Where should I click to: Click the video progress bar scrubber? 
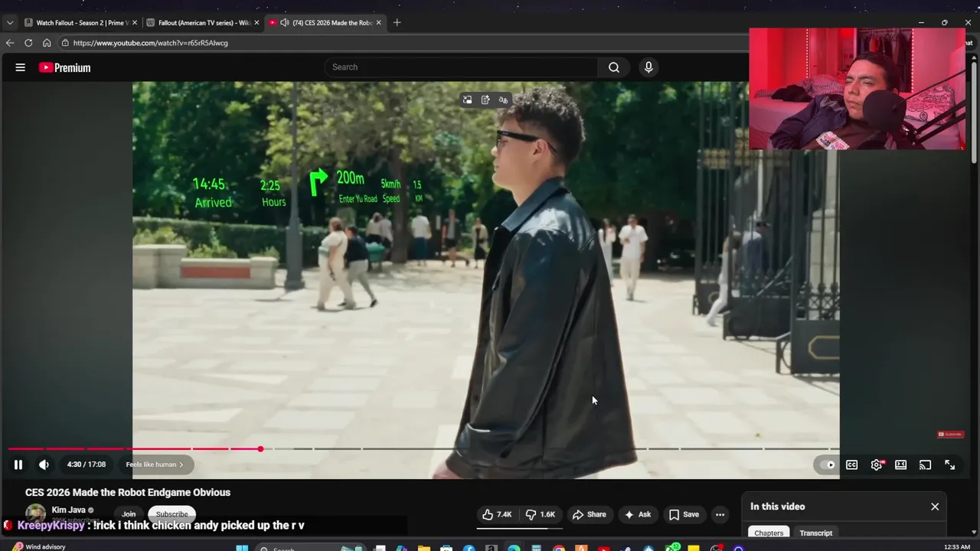(x=260, y=448)
